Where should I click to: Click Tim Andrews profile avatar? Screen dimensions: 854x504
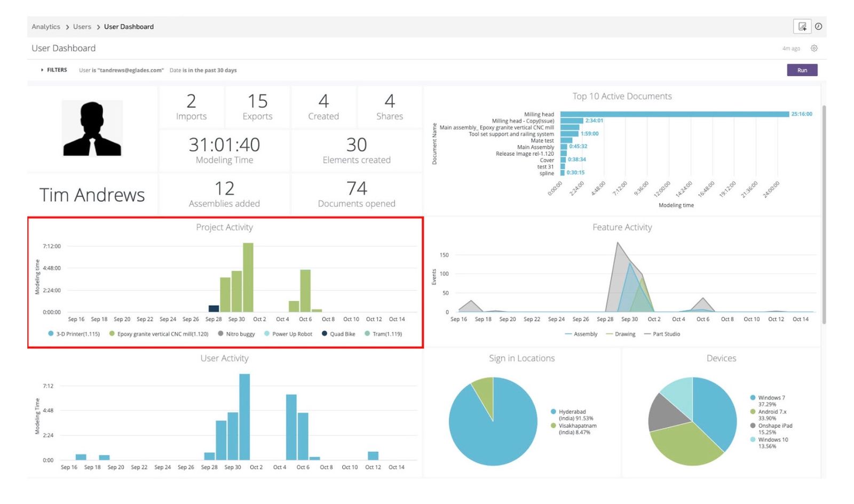point(92,129)
